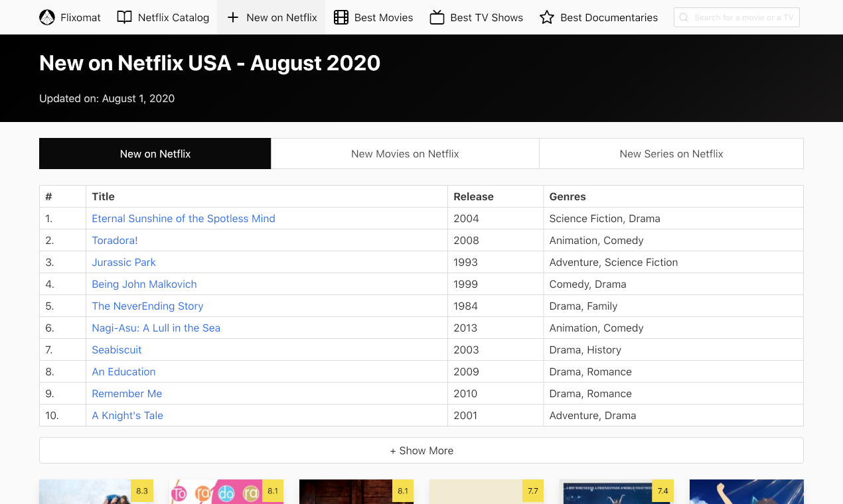Click the Comedy, Drama genre cell
Image resolution: width=843 pixels, height=504 pixels.
pos(673,284)
